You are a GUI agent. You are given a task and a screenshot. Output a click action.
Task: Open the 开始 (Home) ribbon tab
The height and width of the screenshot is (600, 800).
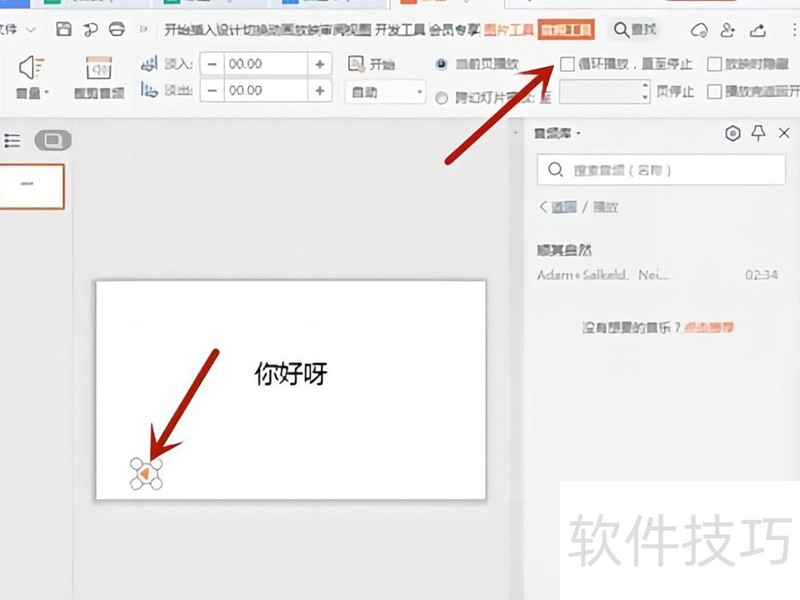tap(176, 30)
